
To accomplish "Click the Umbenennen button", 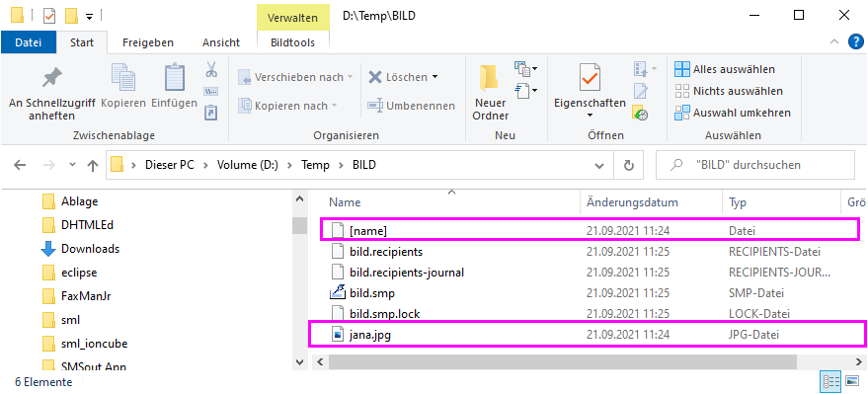I will coord(412,105).
